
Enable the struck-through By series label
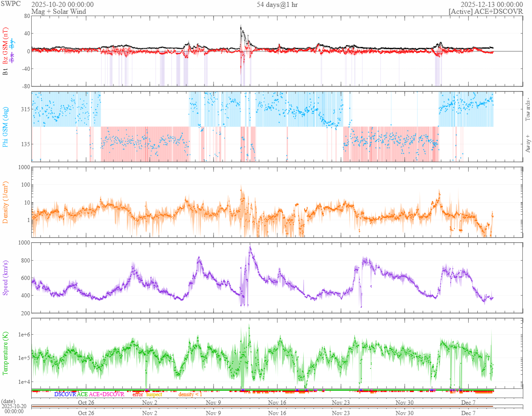[12, 44]
